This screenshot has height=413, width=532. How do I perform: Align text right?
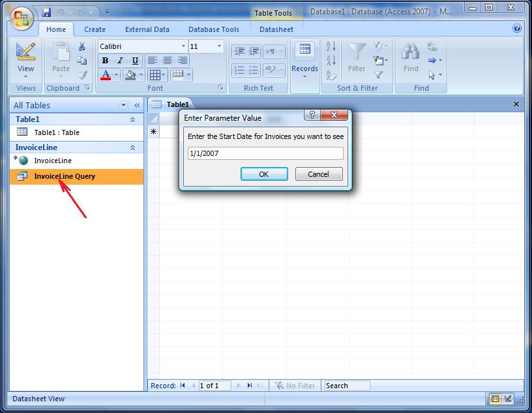click(x=182, y=61)
